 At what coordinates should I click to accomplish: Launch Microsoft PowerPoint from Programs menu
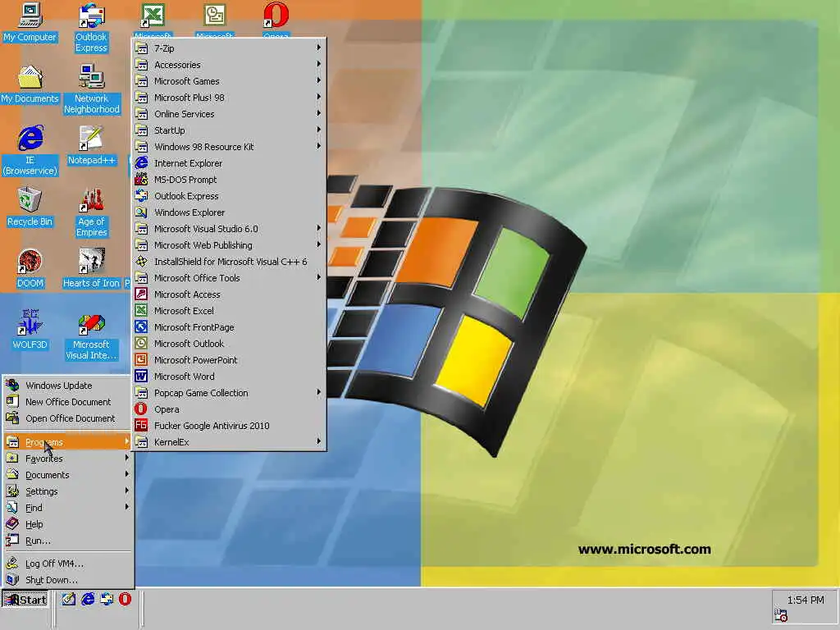(x=230, y=360)
